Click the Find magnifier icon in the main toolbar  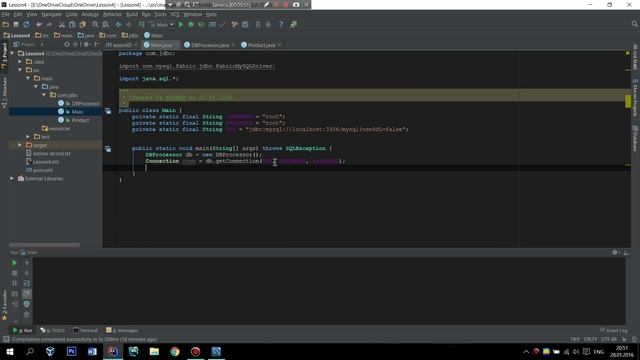(95, 25)
